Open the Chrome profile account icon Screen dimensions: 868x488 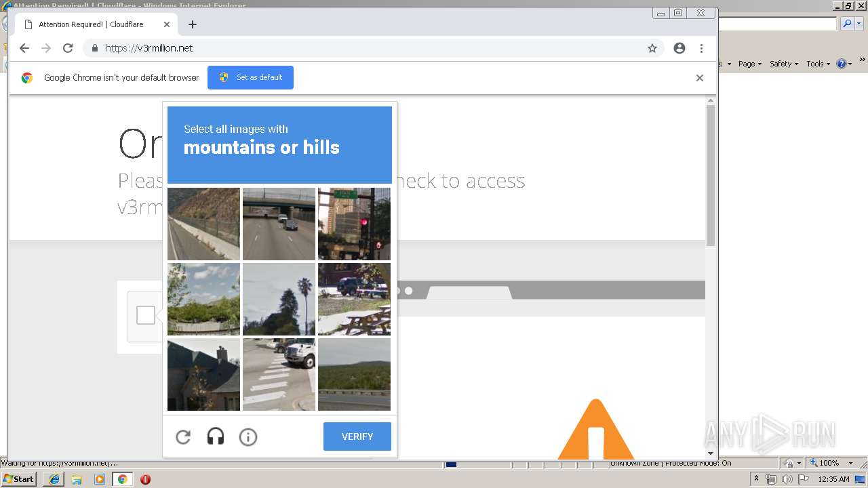tap(679, 48)
